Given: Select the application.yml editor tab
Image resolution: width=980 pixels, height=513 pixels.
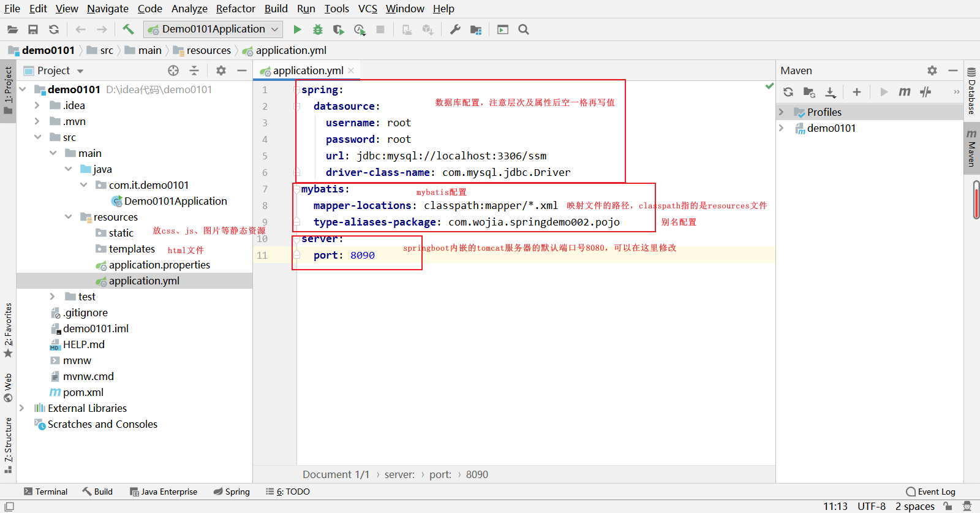Looking at the screenshot, I should [x=307, y=70].
